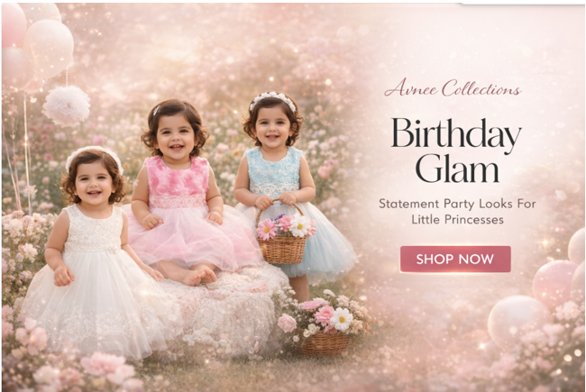This screenshot has width=586, height=392.
Task: Click the SHOP NOW button
Action: click(455, 259)
